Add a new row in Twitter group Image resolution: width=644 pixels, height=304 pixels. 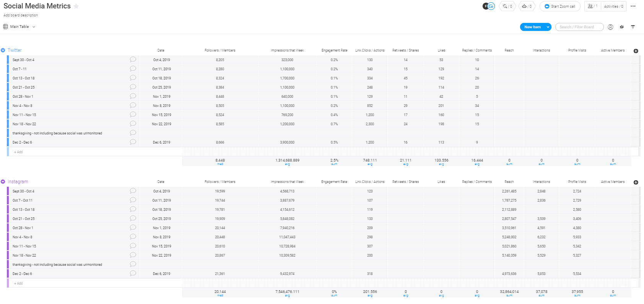click(18, 152)
